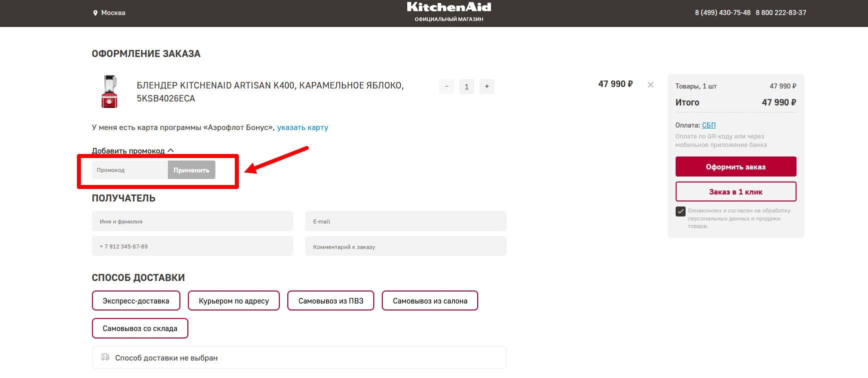Click the Применить promo code button

(x=191, y=170)
